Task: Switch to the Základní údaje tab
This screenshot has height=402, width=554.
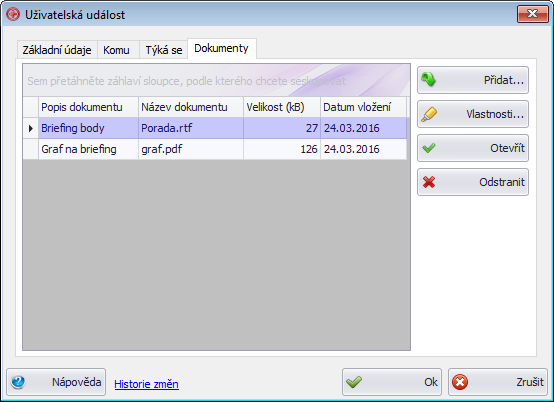Action: click(57, 50)
